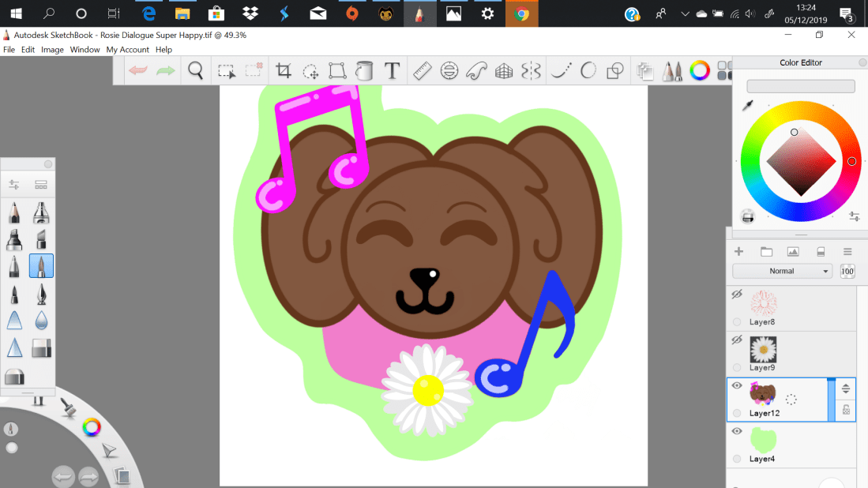Screen dimensions: 868x488
Task: Select the Flood Fill bucket tool
Action: click(364, 71)
